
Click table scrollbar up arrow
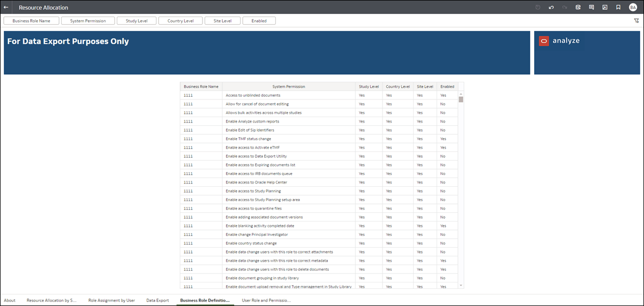pos(461,94)
